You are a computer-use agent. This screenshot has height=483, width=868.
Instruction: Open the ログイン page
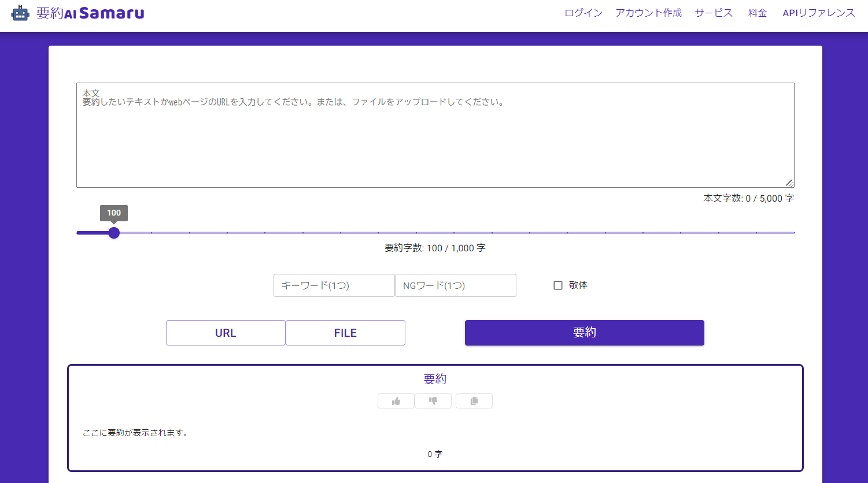point(582,12)
